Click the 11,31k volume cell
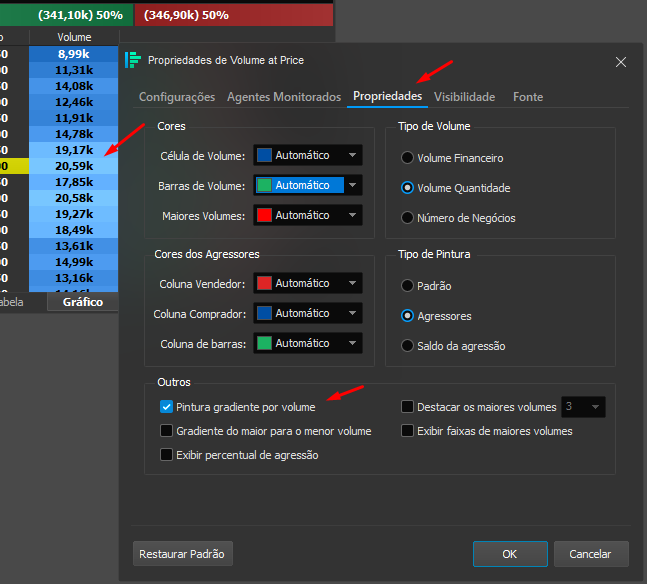The width and height of the screenshot is (647, 584). (x=73, y=70)
